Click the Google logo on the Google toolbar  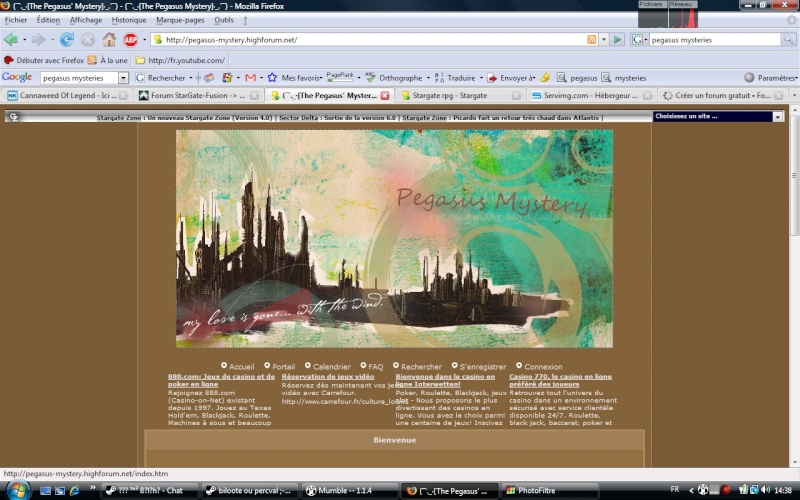coord(17,77)
